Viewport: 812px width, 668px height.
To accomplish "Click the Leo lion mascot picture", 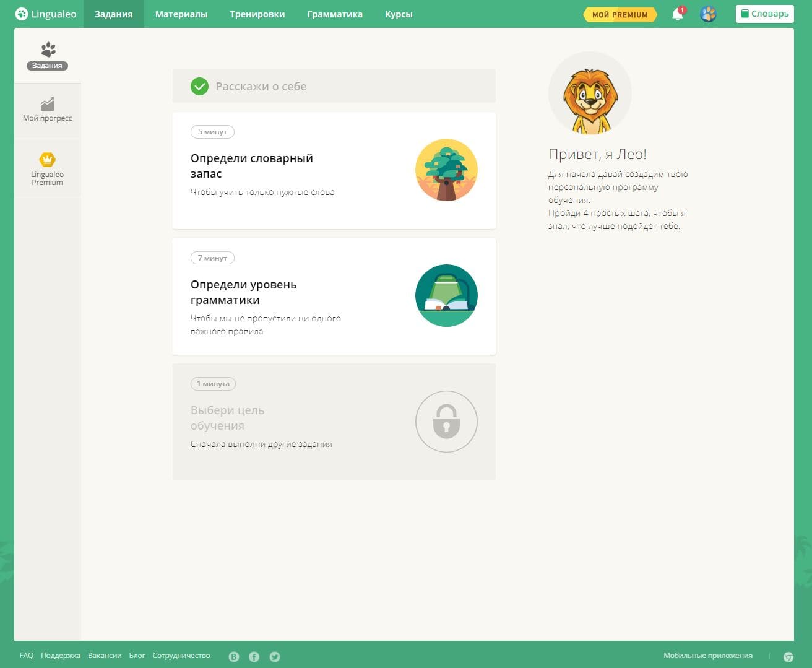I will pos(590,93).
